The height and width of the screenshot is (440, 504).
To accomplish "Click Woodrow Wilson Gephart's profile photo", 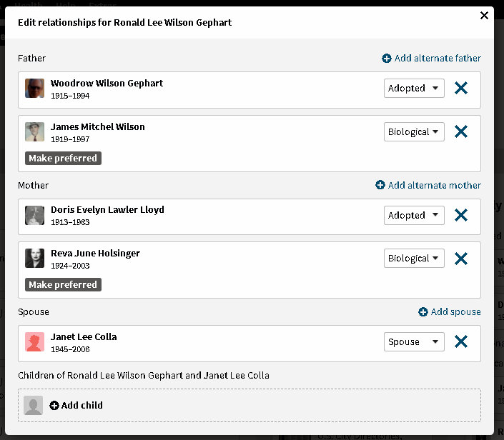I will [x=34, y=89].
